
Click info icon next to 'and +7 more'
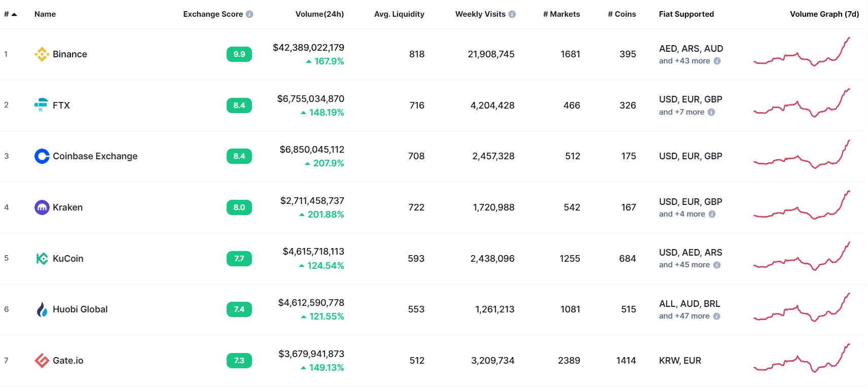point(711,112)
